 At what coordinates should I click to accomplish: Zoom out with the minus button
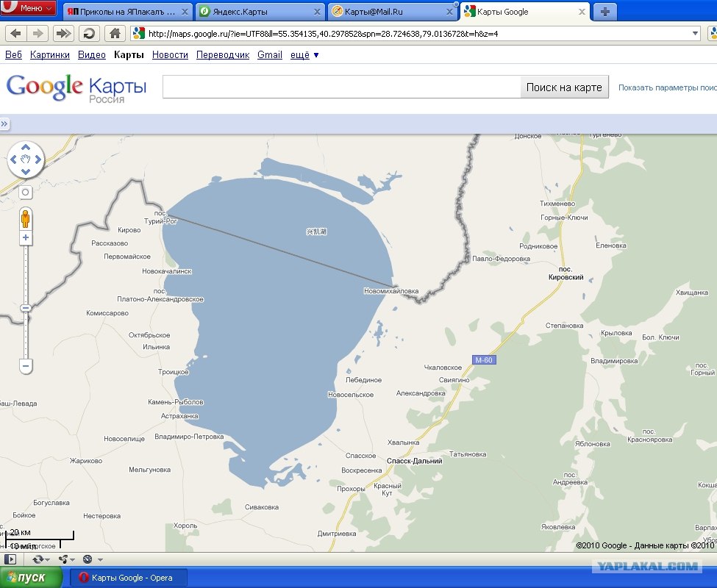point(26,366)
